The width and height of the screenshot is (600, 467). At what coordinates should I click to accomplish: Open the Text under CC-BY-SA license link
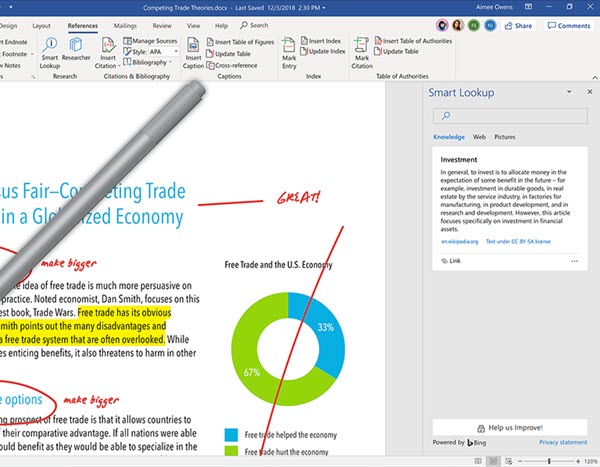click(x=518, y=242)
